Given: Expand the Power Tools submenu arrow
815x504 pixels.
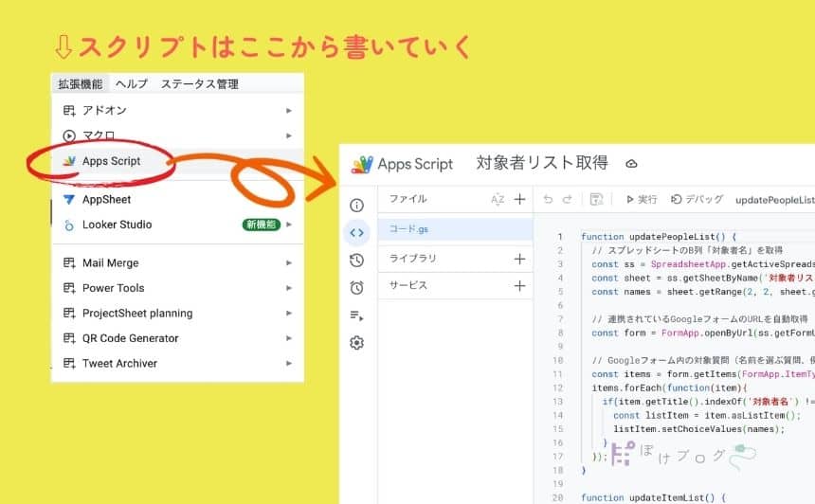Looking at the screenshot, I should coord(288,288).
